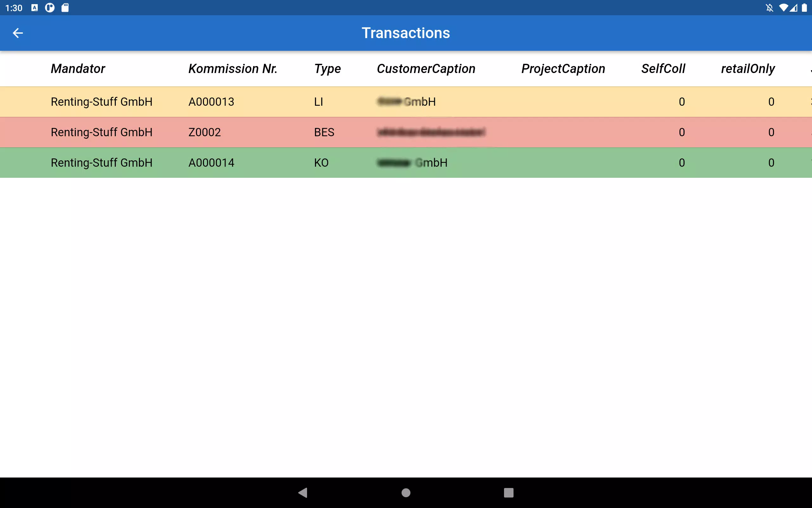Click the customer caption in the KO row
Image resolution: width=812 pixels, height=508 pixels.
412,163
